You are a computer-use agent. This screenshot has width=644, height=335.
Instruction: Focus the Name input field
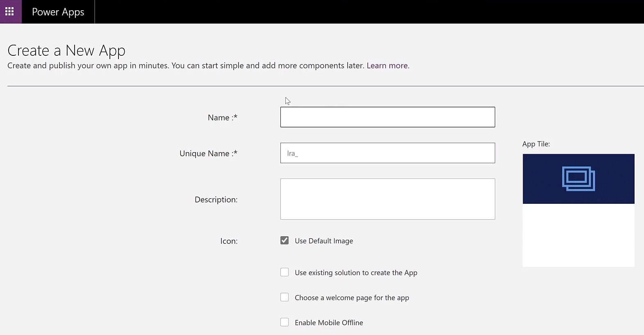coord(387,117)
